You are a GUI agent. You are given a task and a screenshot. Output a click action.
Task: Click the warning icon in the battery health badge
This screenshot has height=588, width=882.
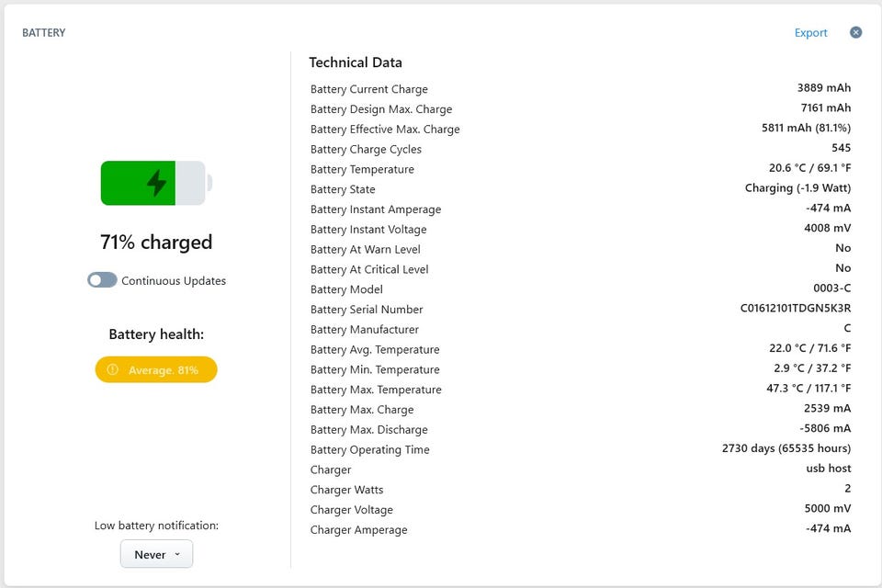coord(113,369)
